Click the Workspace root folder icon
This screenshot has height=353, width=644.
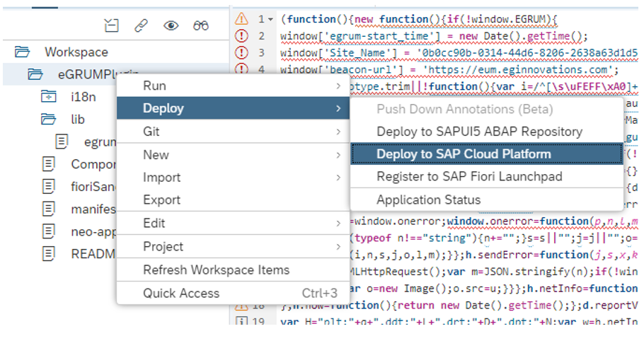point(22,52)
